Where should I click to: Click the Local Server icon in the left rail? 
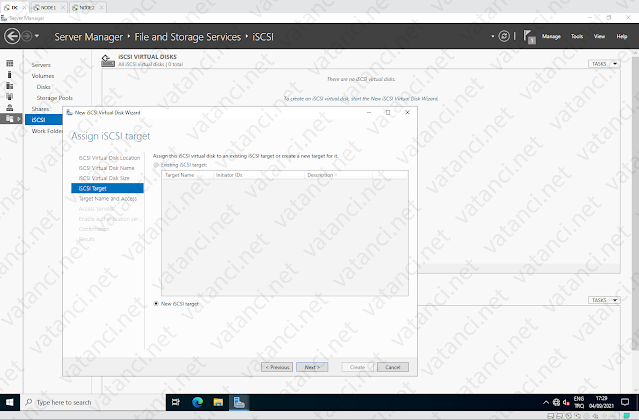coord(10,74)
